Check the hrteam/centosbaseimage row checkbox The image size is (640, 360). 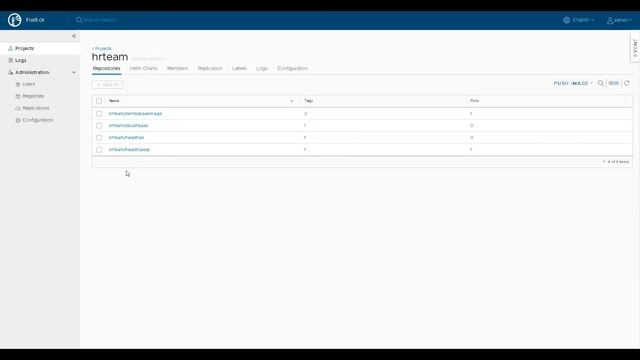tap(99, 113)
